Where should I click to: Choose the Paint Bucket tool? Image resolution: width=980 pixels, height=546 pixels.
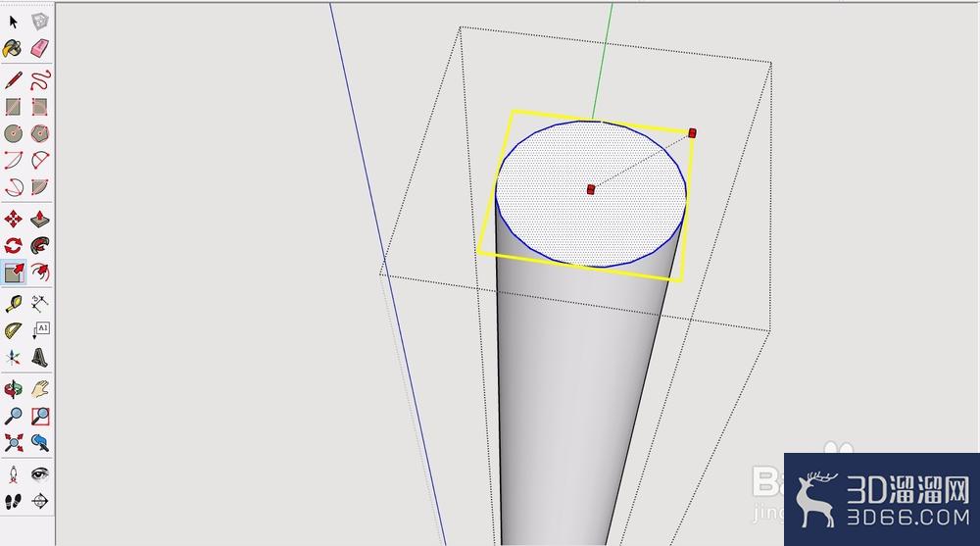coord(13,49)
